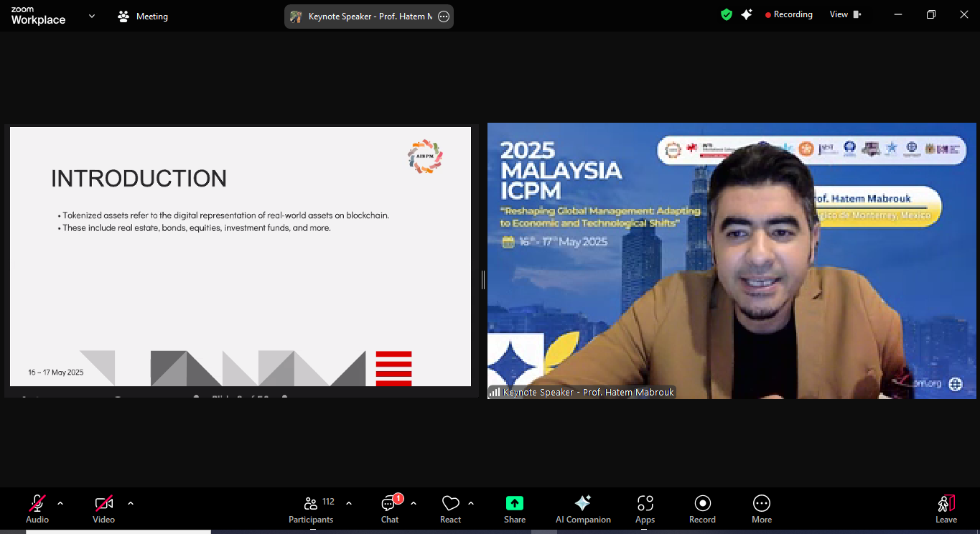Open AI Companion
The height and width of the screenshot is (534, 980).
tap(583, 509)
